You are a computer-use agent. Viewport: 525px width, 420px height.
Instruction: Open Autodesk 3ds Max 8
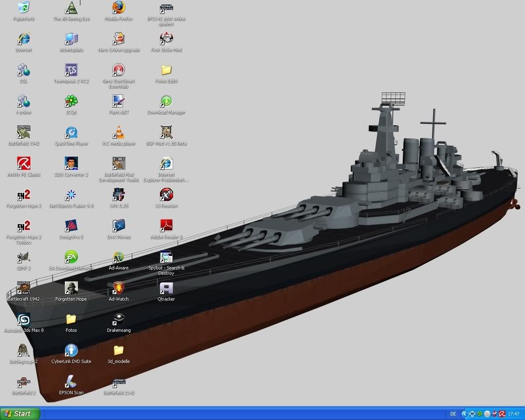point(23,319)
